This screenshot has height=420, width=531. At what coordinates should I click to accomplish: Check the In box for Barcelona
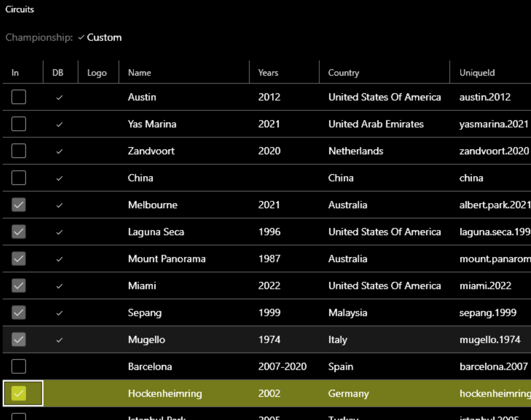18,366
